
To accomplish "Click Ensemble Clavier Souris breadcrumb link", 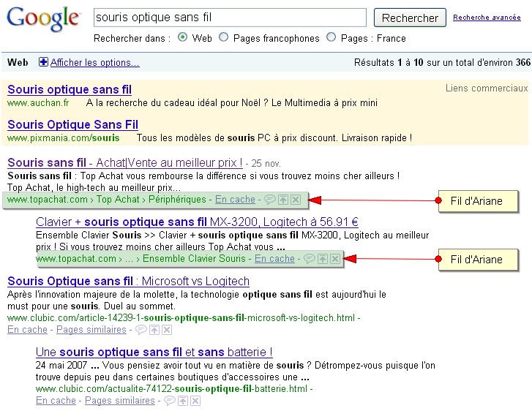I will coord(194,259).
